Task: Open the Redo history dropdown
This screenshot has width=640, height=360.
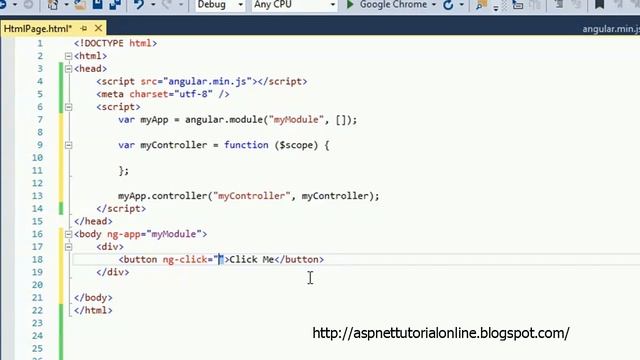Action: pos(181,4)
